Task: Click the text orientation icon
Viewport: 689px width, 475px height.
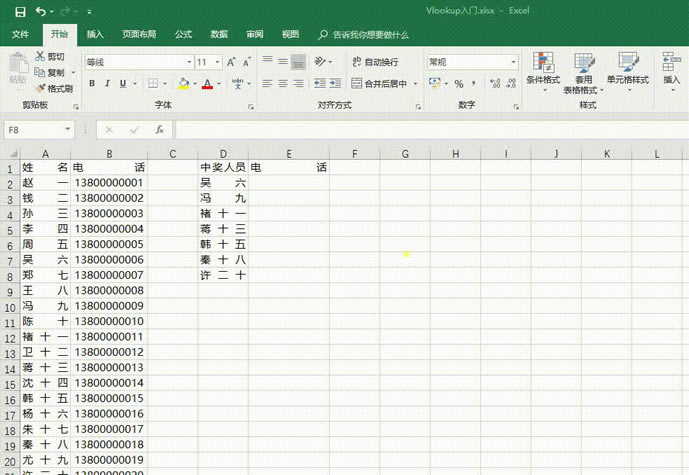Action: click(320, 62)
